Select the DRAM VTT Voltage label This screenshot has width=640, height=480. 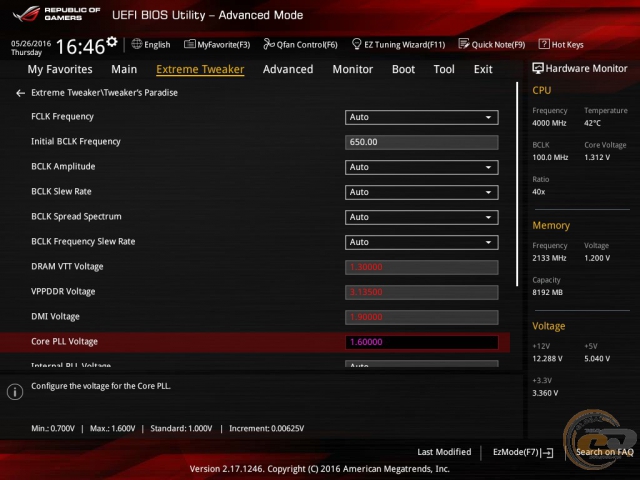click(x=67, y=267)
